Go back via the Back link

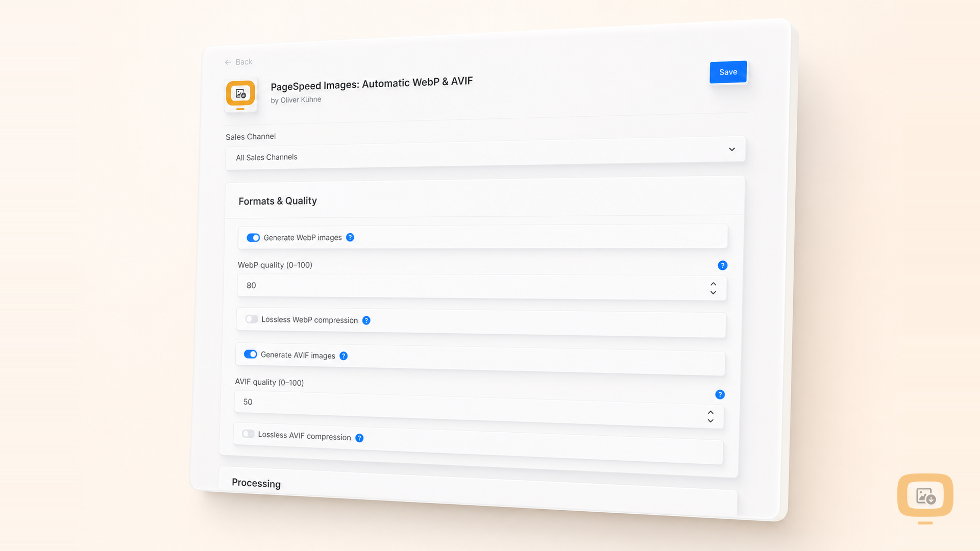tap(238, 62)
